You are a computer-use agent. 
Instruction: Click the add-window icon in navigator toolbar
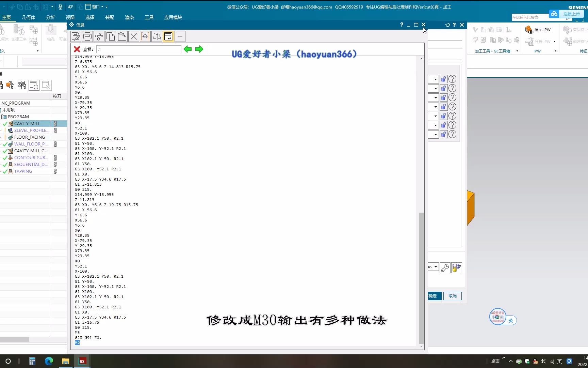[34, 85]
